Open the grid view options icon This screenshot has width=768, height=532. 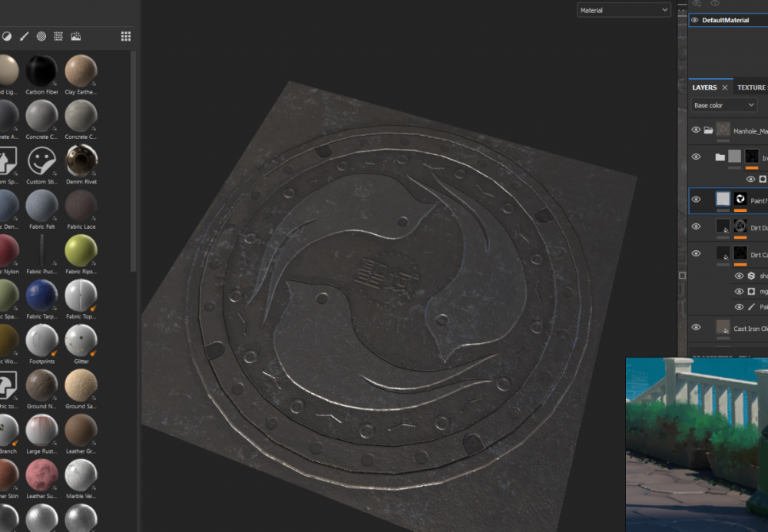[x=126, y=36]
